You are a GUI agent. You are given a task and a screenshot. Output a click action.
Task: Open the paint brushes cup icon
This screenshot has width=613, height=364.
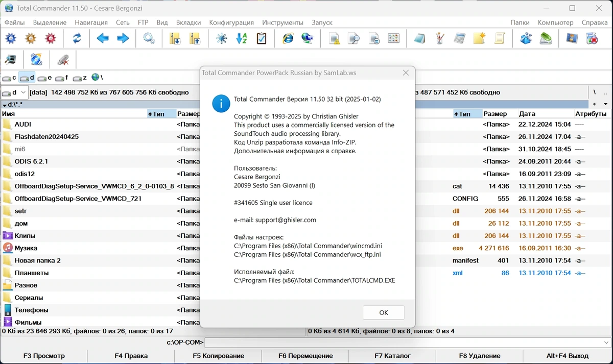(440, 38)
